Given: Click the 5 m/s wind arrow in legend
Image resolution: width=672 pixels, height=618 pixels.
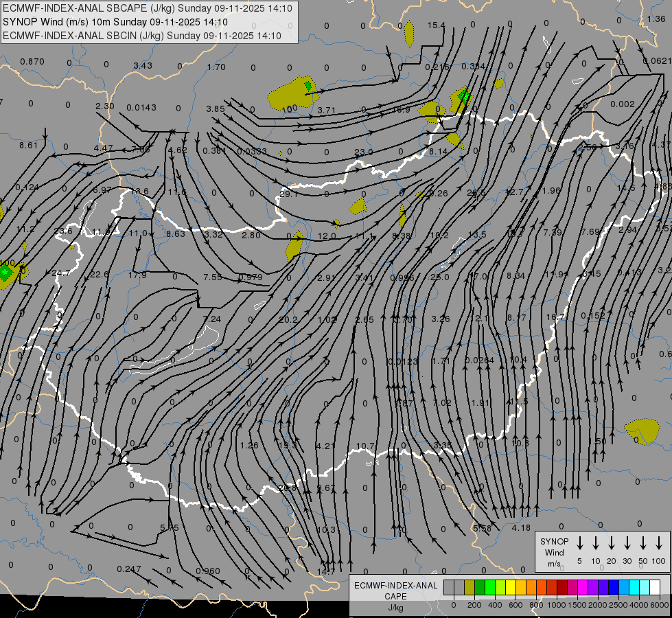Looking at the screenshot, I should 580,543.
